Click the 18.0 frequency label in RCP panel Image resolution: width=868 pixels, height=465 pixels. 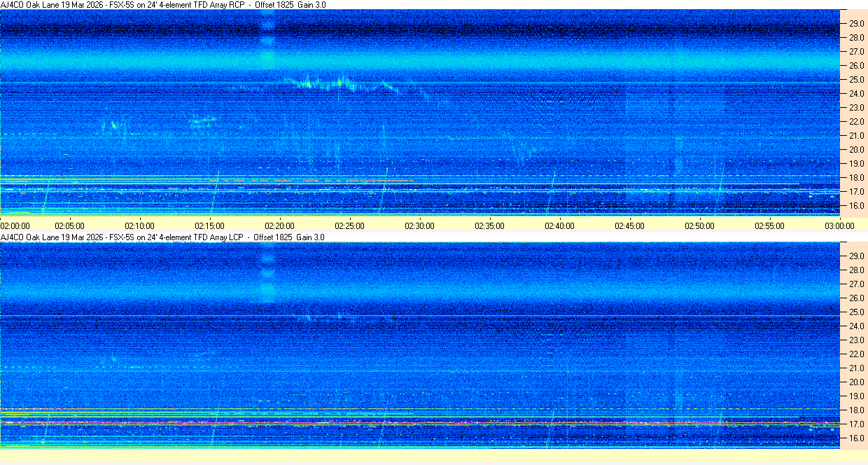(x=856, y=178)
